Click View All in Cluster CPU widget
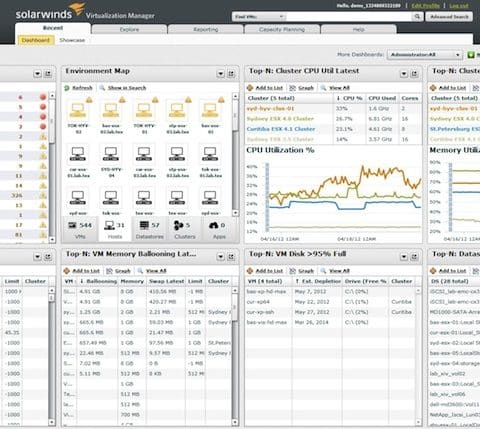 click(335, 88)
